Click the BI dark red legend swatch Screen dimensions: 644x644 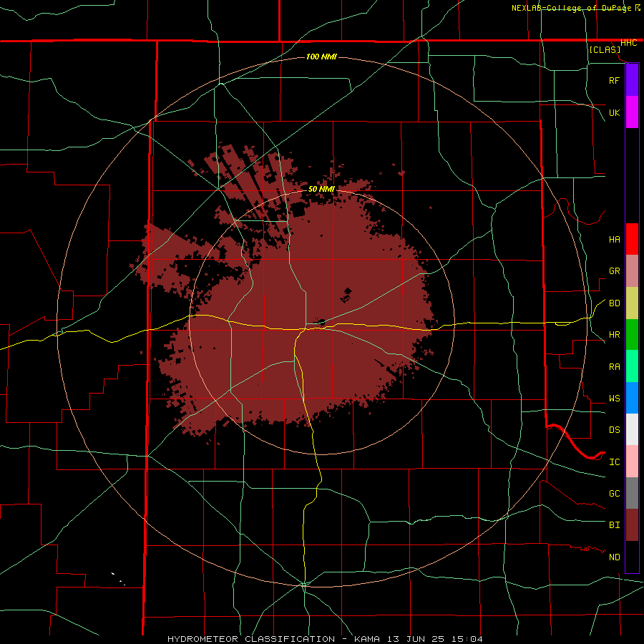(x=632, y=525)
